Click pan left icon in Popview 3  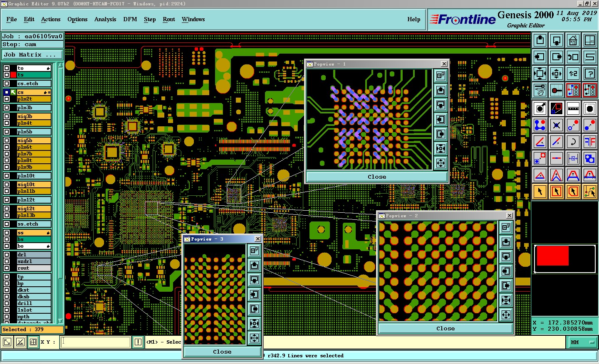click(255, 294)
